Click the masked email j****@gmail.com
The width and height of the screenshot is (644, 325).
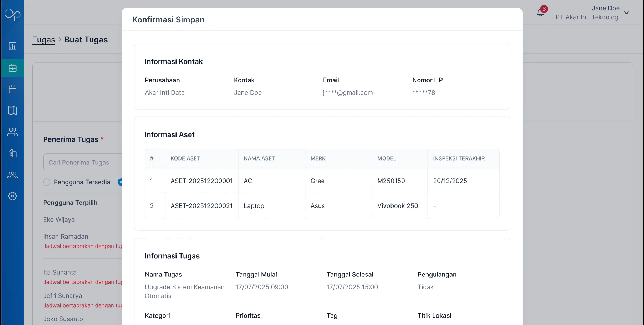pos(348,92)
